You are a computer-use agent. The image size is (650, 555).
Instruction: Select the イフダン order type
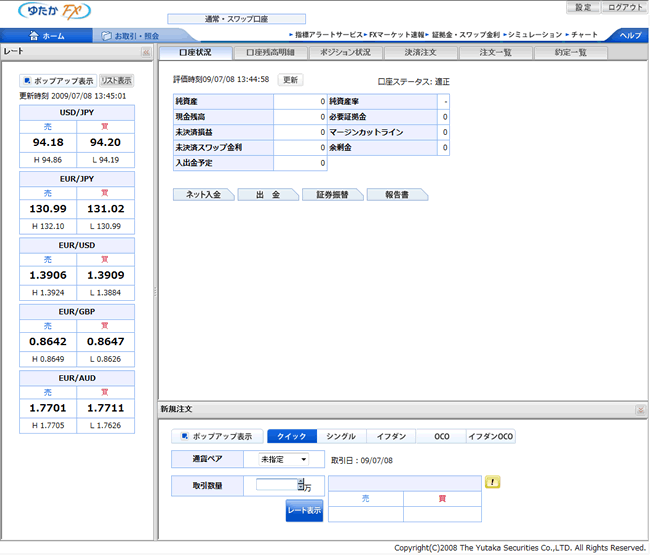391,436
